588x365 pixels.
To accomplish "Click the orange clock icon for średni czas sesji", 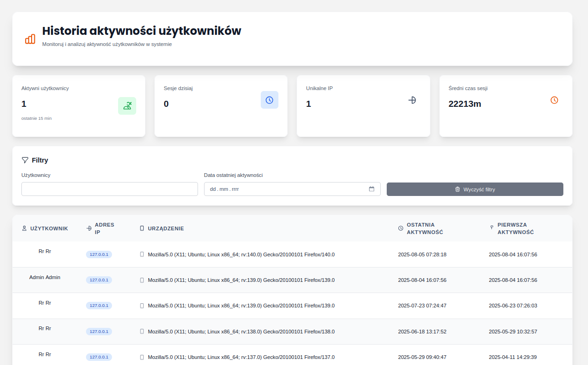I will (x=554, y=100).
